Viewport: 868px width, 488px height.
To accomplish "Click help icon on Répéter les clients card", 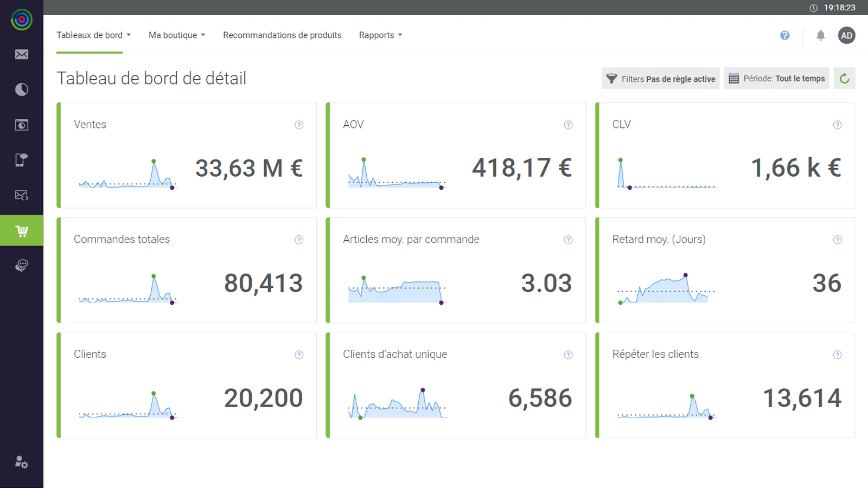I will [838, 355].
